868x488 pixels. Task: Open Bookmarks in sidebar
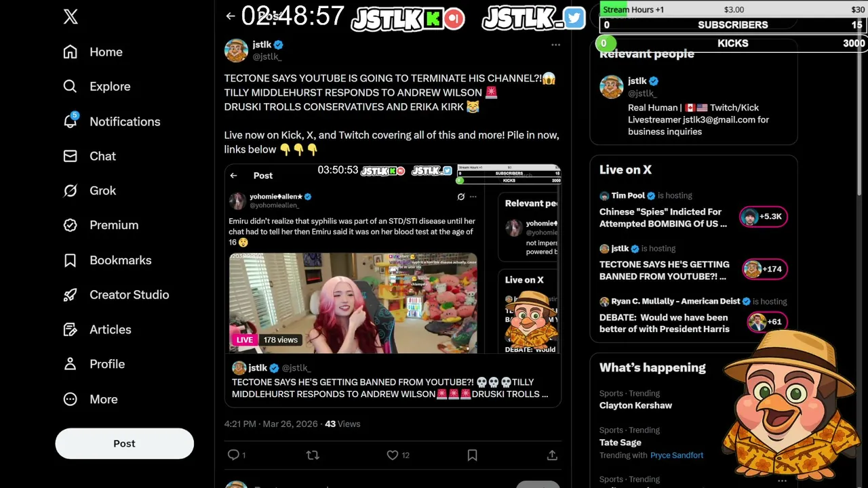coord(107,260)
